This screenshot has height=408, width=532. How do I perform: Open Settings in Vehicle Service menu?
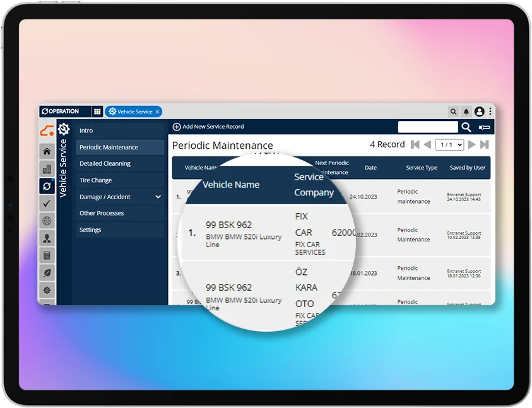(x=90, y=230)
